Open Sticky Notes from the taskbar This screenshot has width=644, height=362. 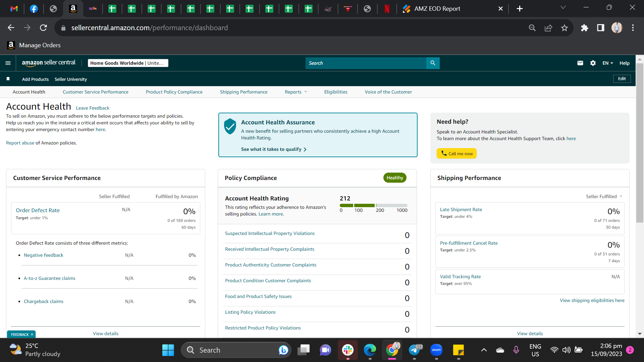[459, 350]
